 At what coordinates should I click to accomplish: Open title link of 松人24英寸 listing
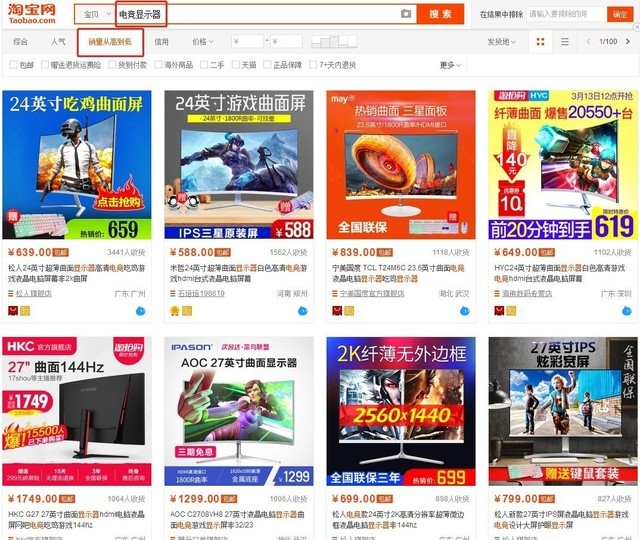pos(77,273)
